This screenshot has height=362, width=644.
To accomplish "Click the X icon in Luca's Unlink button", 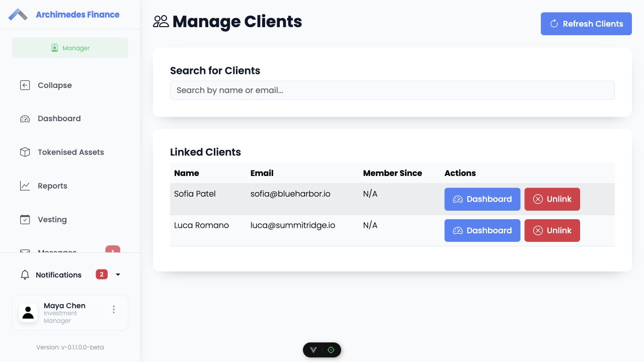I will coord(538,230).
